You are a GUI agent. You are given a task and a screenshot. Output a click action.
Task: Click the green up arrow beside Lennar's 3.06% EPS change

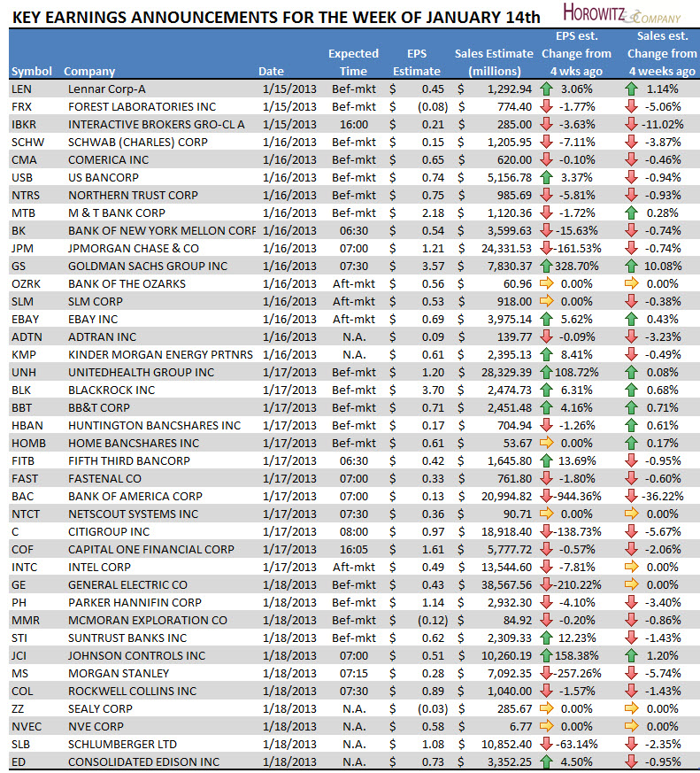tap(546, 89)
